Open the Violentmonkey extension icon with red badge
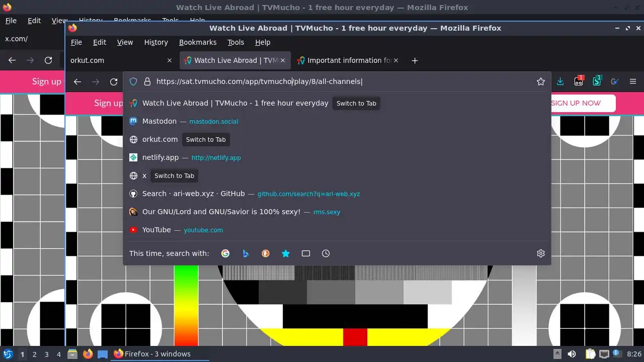Screen dimensions: 644x362 pyautogui.click(x=579, y=81)
